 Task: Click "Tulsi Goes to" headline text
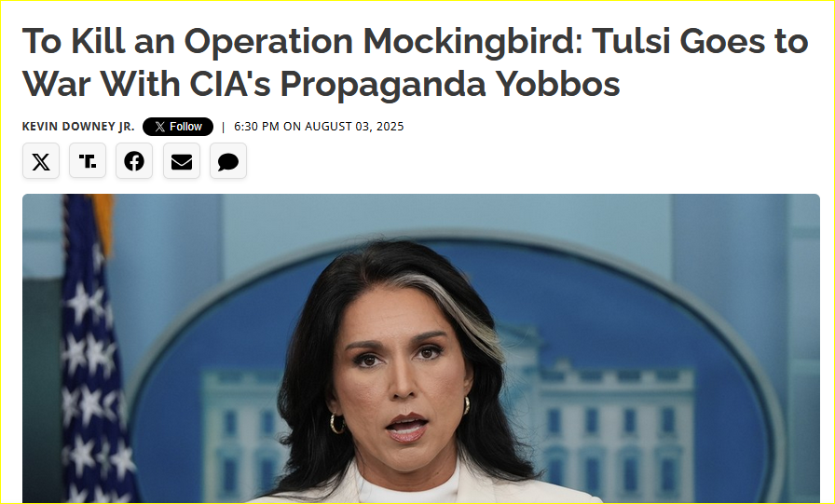tap(700, 40)
